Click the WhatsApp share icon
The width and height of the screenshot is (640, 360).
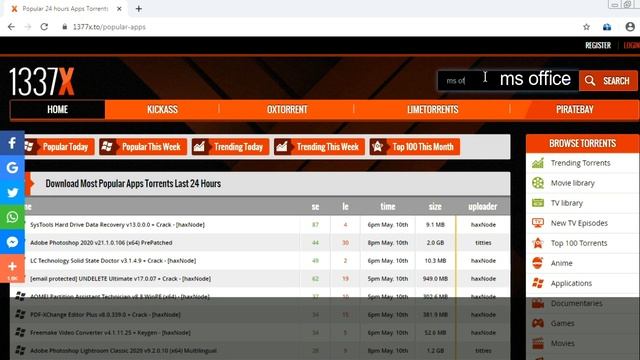12,217
